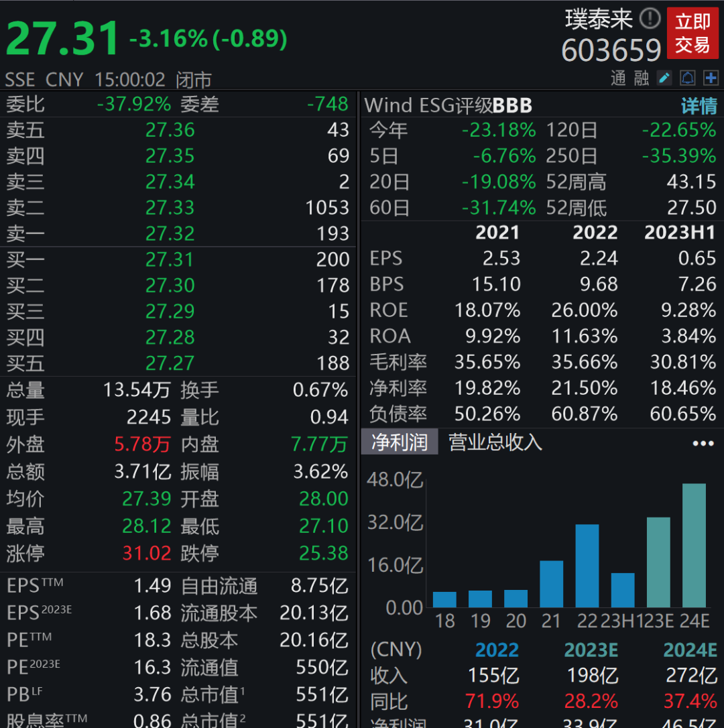Click the 22 net profit bar

[x=587, y=565]
